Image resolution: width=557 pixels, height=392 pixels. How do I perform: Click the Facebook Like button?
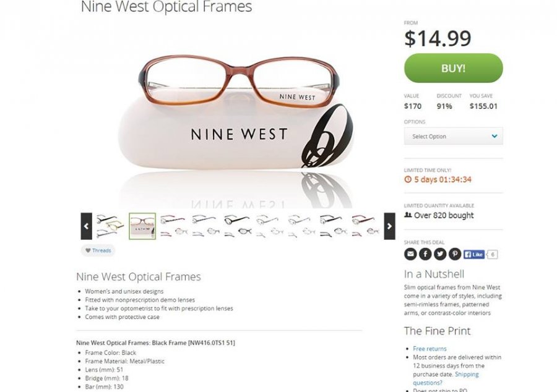click(474, 254)
